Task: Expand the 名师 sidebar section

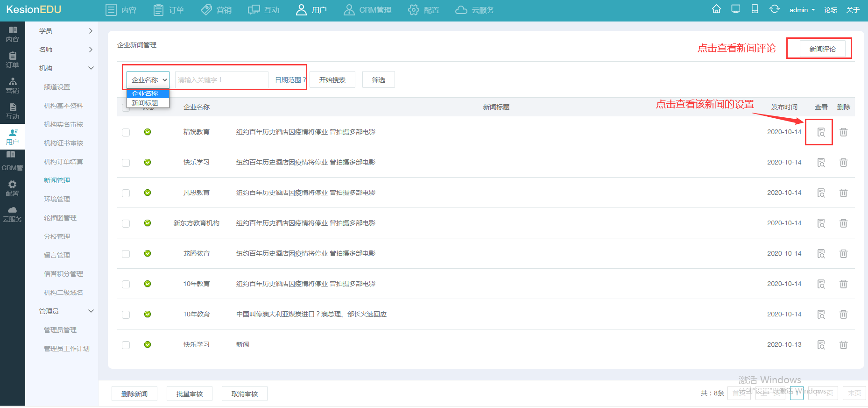Action: pyautogui.click(x=66, y=50)
